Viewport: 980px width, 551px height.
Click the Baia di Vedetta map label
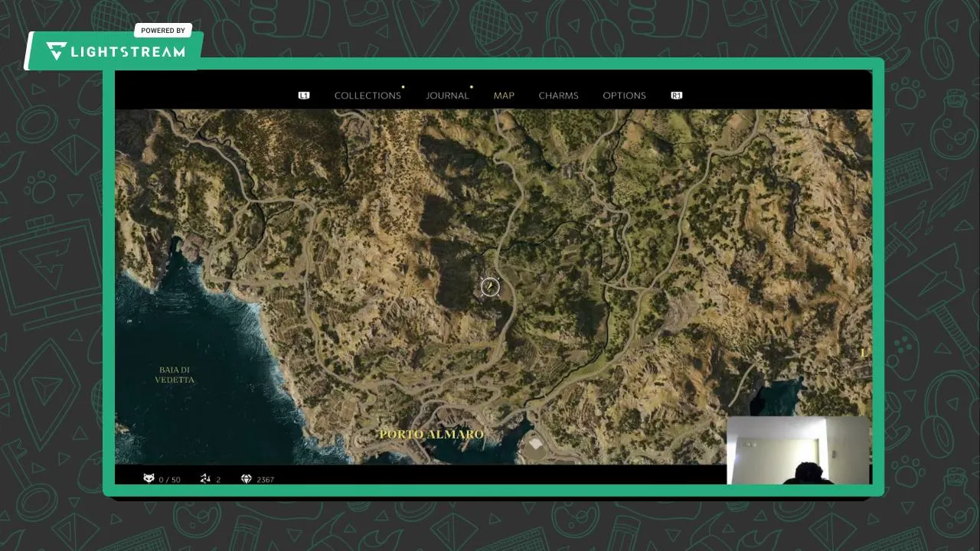point(175,375)
